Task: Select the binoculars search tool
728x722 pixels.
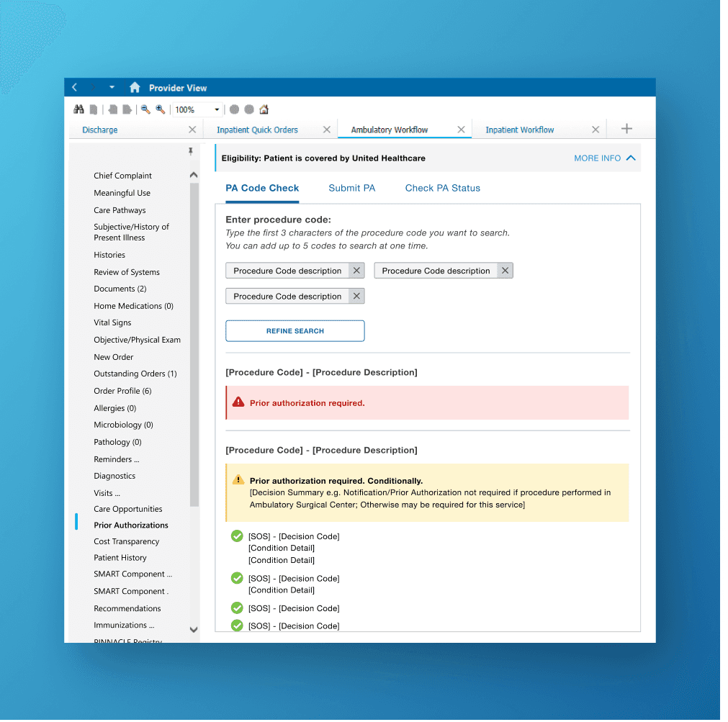Action: 79,109
